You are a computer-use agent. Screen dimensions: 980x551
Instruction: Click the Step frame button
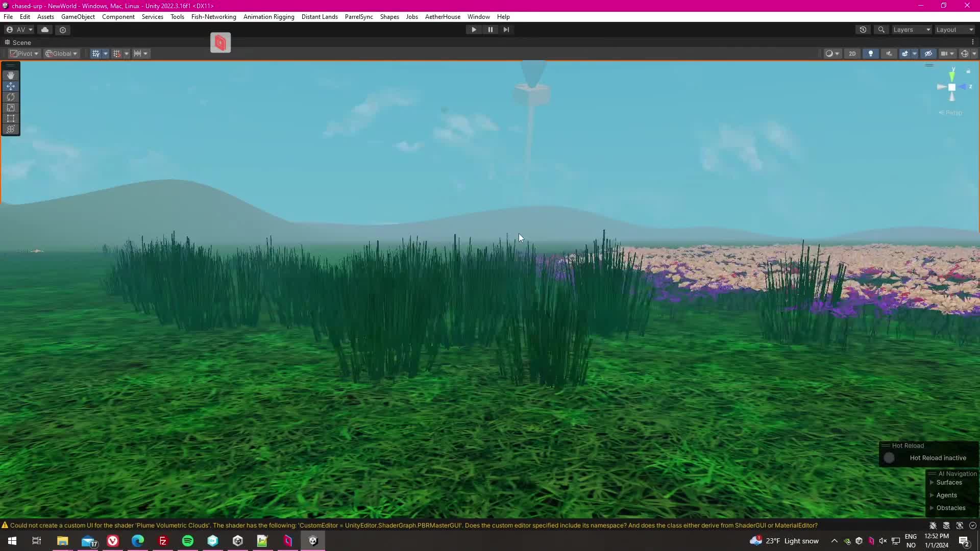(x=506, y=30)
